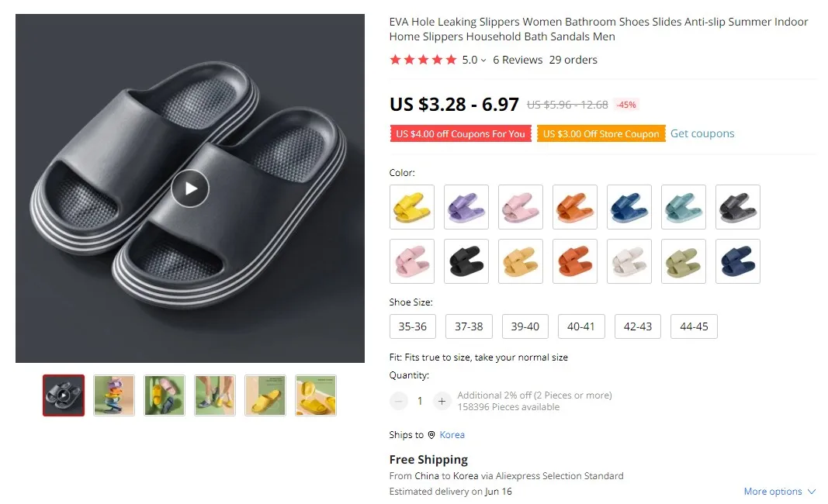Show stacked colorful slippers thumbnail

(x=114, y=395)
